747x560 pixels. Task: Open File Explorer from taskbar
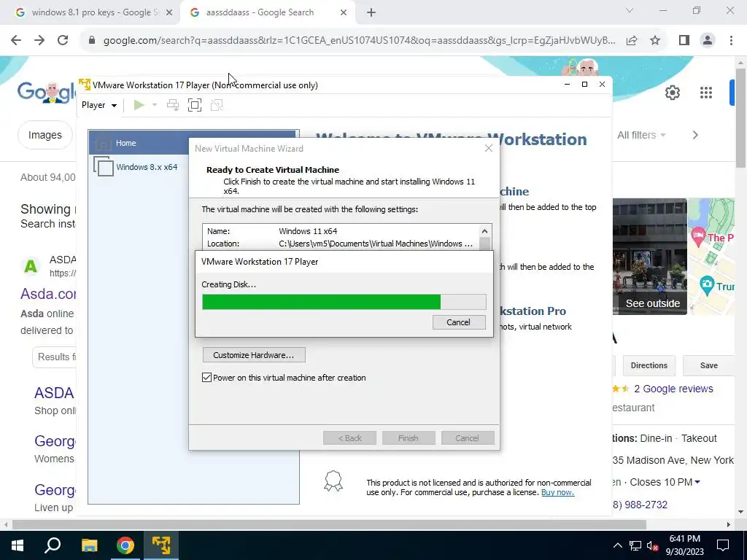pos(89,545)
